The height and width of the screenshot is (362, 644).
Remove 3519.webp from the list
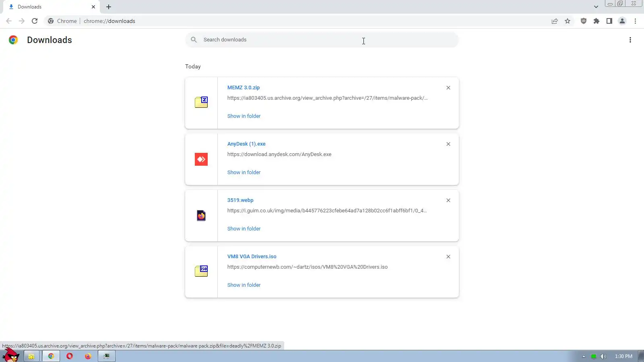point(448,200)
